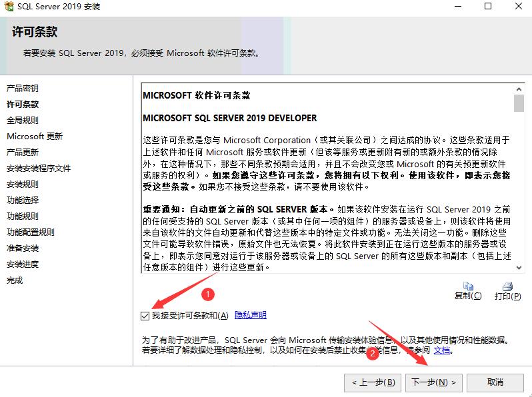The image size is (532, 397).
Task: Close the SQL Server 2019 安装 window
Action: pos(519,7)
